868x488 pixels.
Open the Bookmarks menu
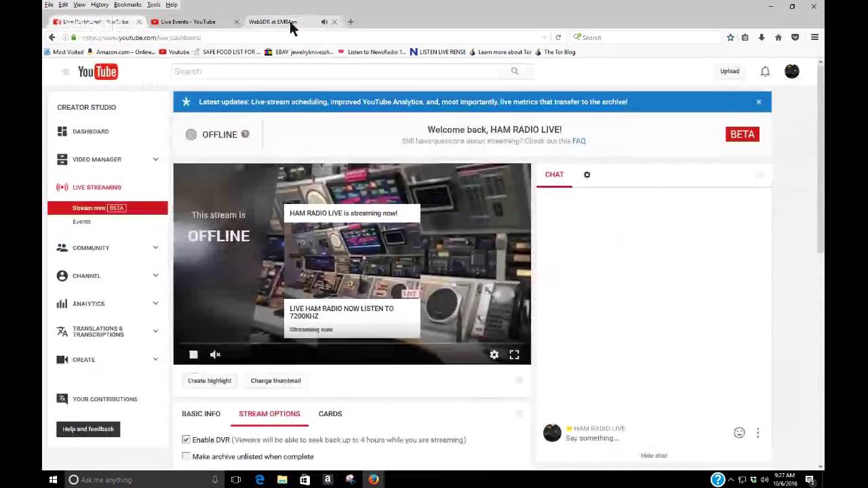[127, 5]
